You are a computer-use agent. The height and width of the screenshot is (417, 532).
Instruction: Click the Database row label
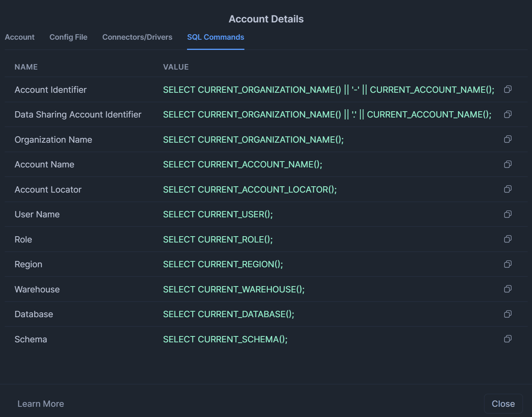pos(34,314)
